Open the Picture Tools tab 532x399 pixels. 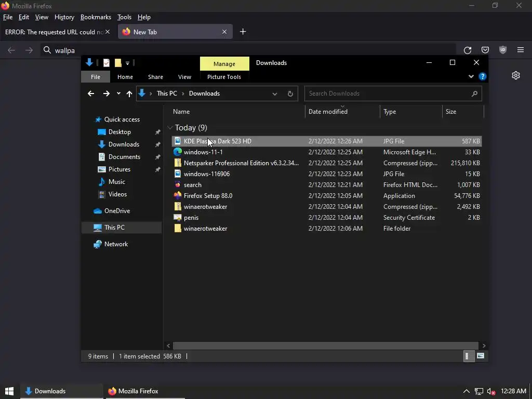224,77
